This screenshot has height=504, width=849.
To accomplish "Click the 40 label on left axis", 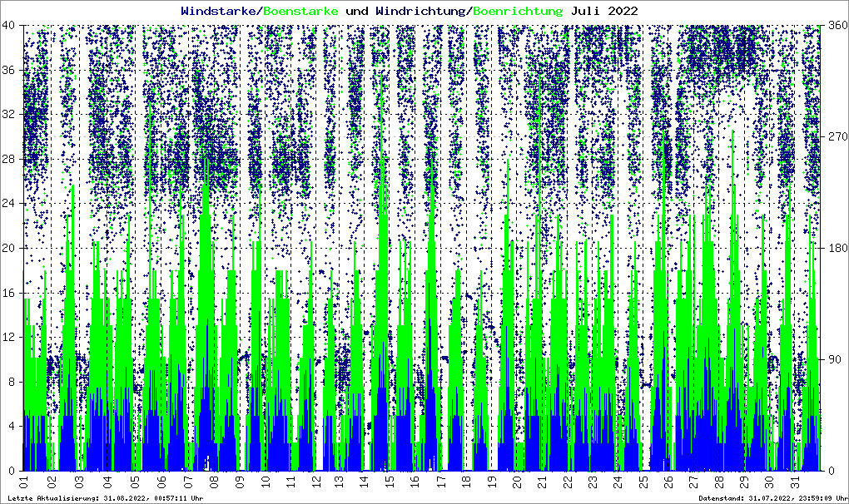I will 10,25.
